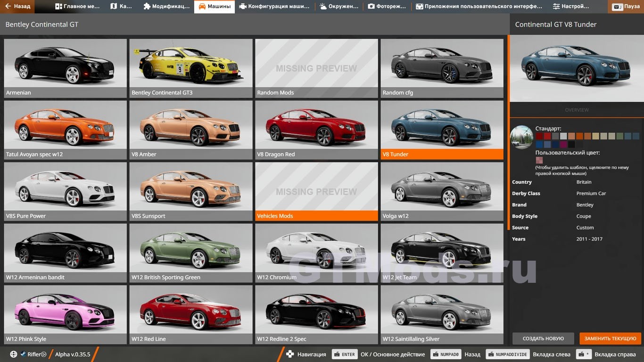Pick the dark red standard color swatch
644x362 pixels.
(539, 136)
